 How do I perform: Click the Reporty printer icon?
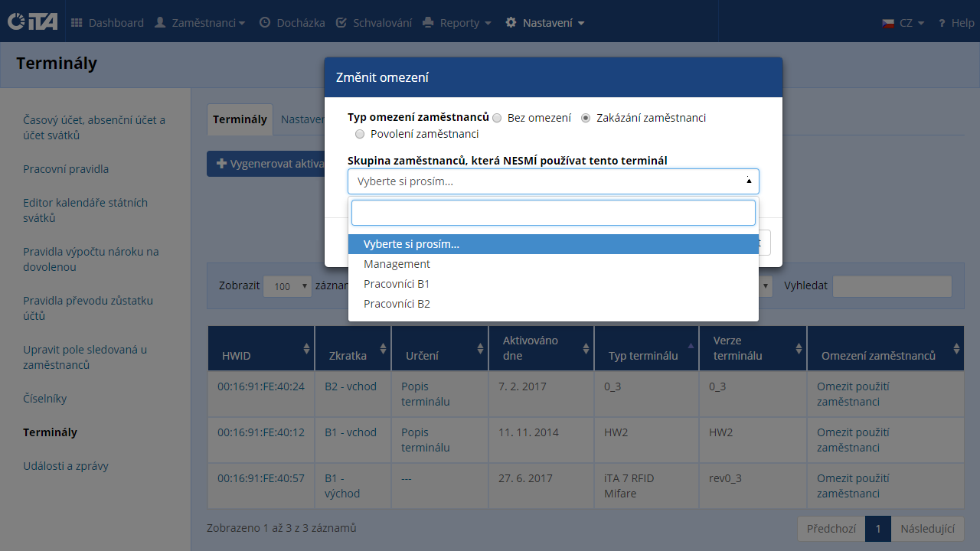coord(428,23)
